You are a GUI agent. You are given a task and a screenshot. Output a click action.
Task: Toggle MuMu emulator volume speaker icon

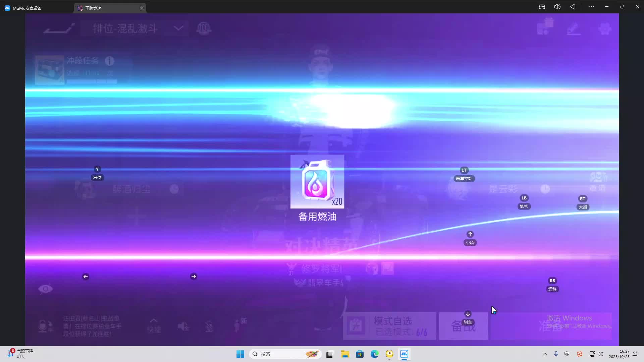click(x=557, y=7)
